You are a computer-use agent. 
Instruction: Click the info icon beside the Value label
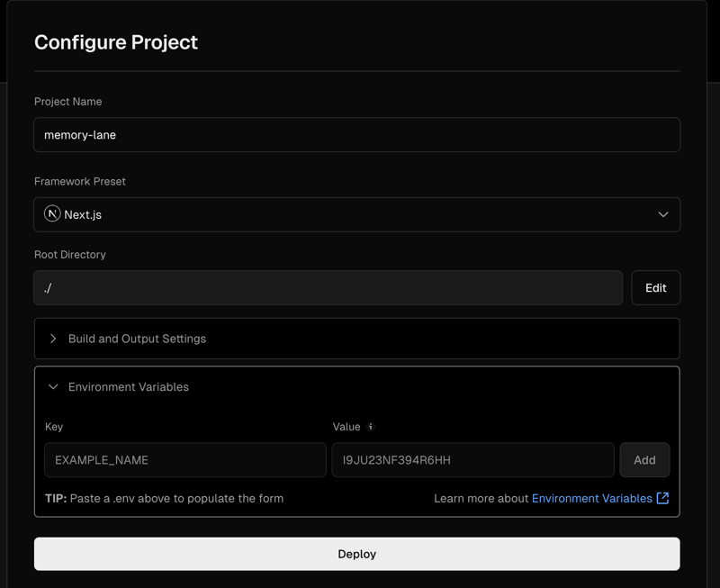click(x=370, y=427)
